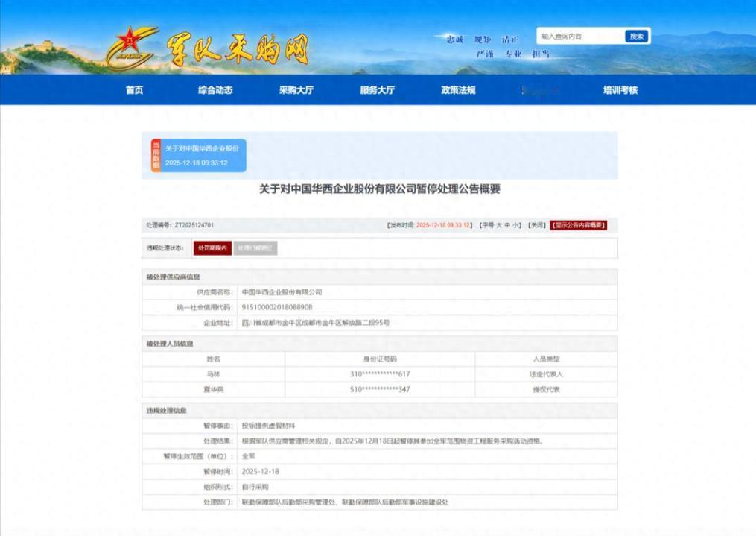Viewport: 756px width, 536px height.
Task: Select the 处罚期限内 status button
Action: click(212, 248)
